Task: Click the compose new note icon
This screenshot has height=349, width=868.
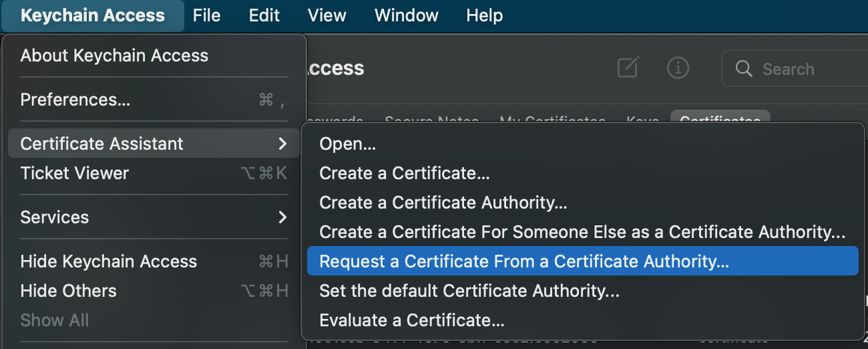Action: tap(628, 68)
